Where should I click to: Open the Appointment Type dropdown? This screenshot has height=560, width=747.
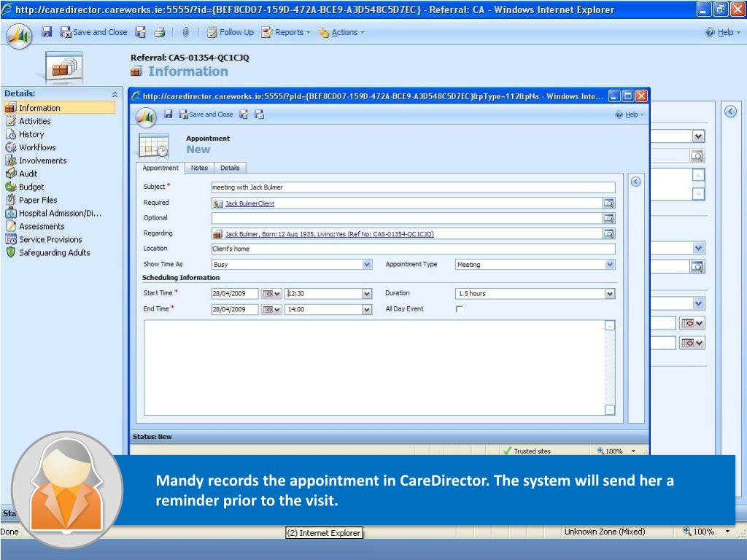point(610,264)
